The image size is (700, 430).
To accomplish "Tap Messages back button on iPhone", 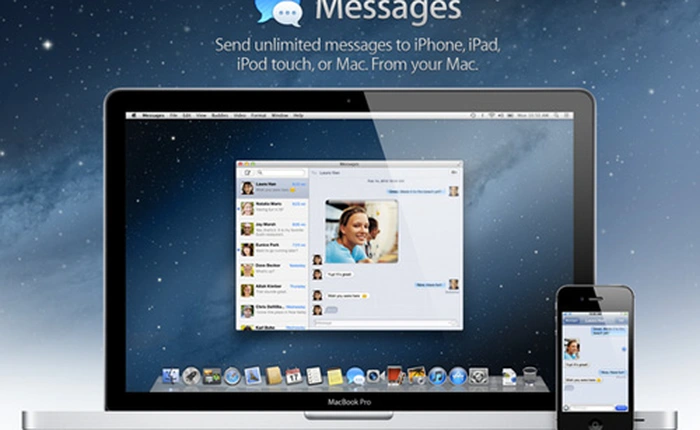I will pos(571,321).
